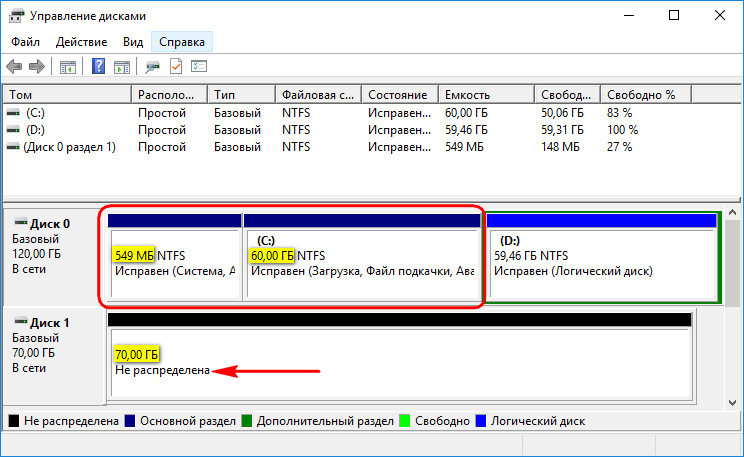Click the Back arrow toolbar icon

(x=14, y=66)
